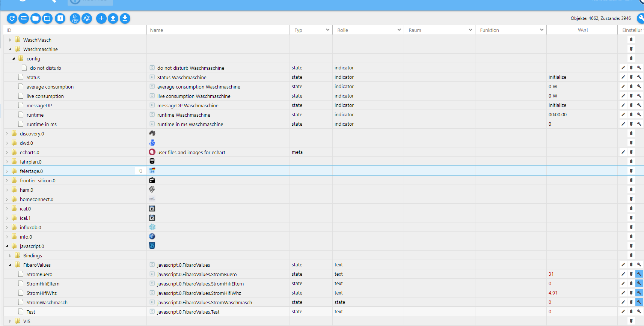
Task: Click the 'Objekte: 4662, Zustände: 3946' counter
Action: tap(601, 18)
